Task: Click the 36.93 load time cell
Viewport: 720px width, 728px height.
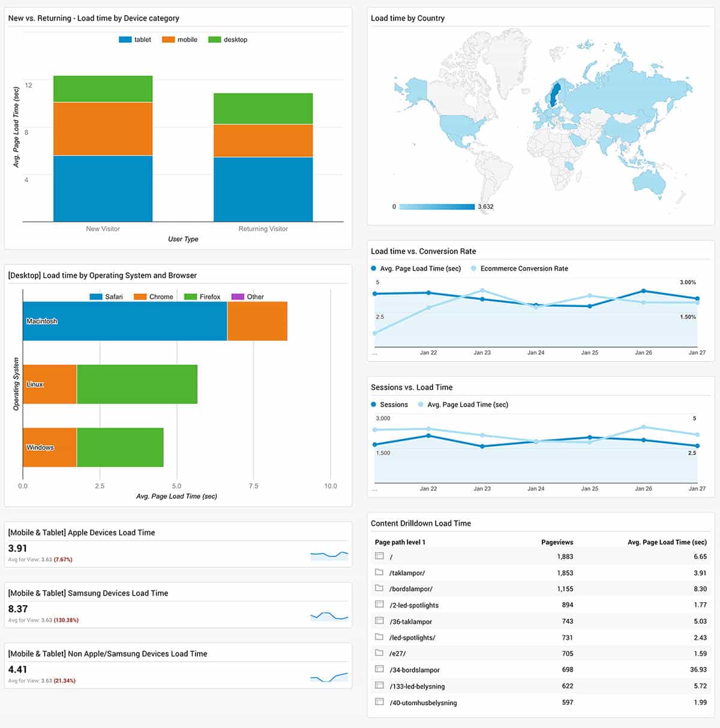Action: pos(698,669)
